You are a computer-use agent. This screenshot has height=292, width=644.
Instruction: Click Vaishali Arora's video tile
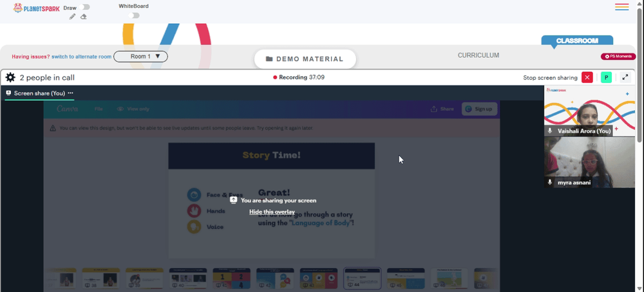coord(590,111)
